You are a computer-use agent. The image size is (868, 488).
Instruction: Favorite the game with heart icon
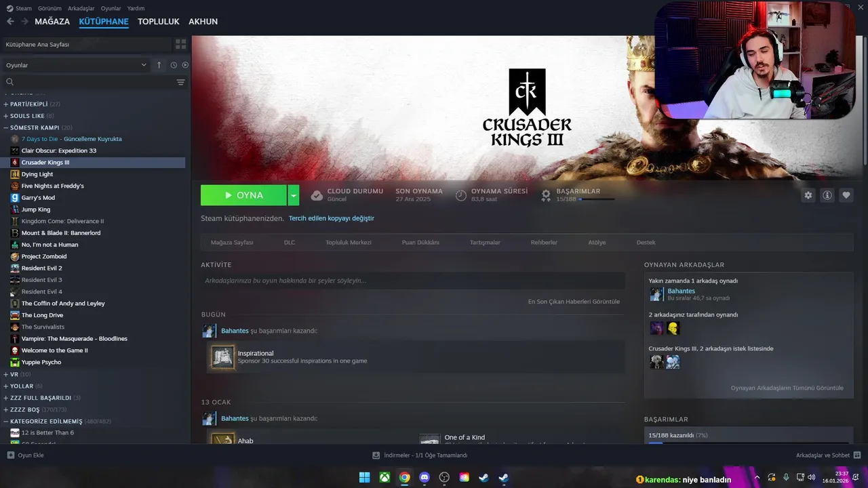click(846, 195)
